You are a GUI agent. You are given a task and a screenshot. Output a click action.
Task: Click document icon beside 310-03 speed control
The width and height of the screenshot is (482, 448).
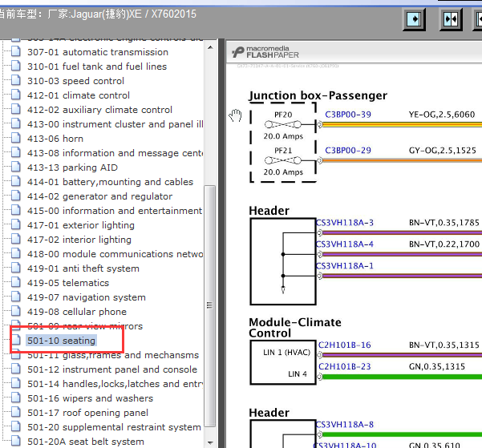[16, 80]
